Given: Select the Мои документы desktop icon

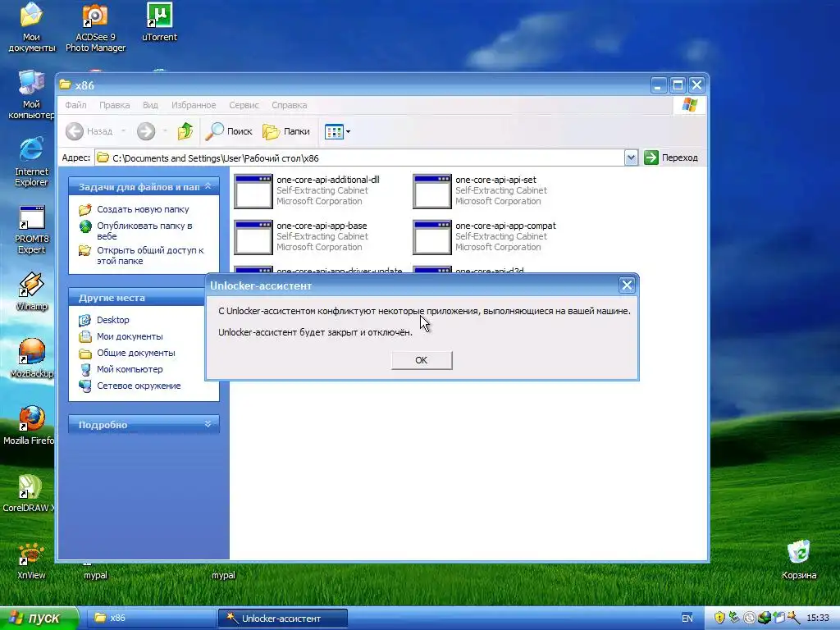Looking at the screenshot, I should click(x=32, y=15).
